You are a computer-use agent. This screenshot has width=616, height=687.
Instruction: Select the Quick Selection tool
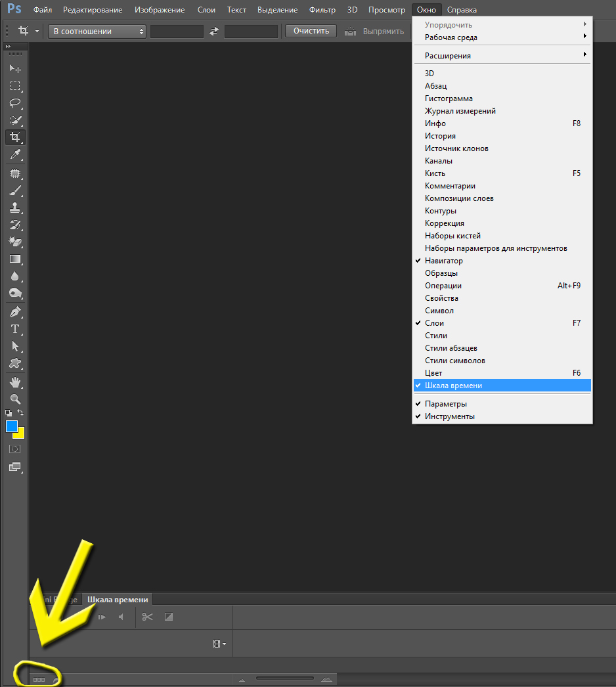point(15,120)
